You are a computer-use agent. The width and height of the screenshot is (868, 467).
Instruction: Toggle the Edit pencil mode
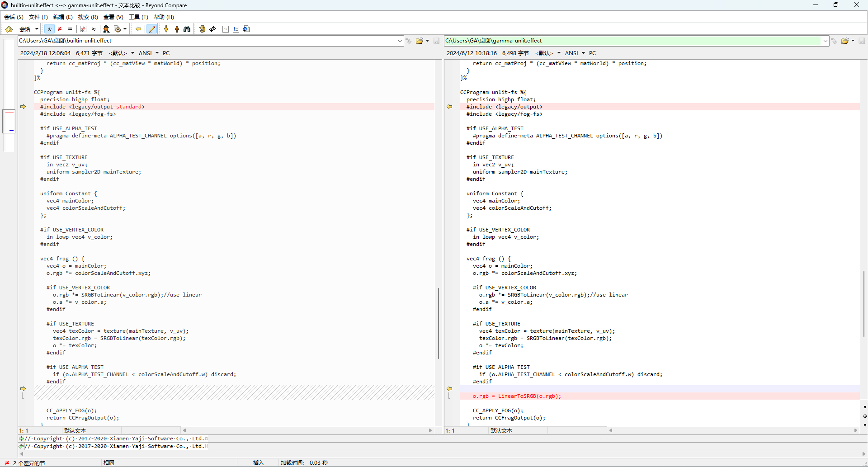(152, 29)
